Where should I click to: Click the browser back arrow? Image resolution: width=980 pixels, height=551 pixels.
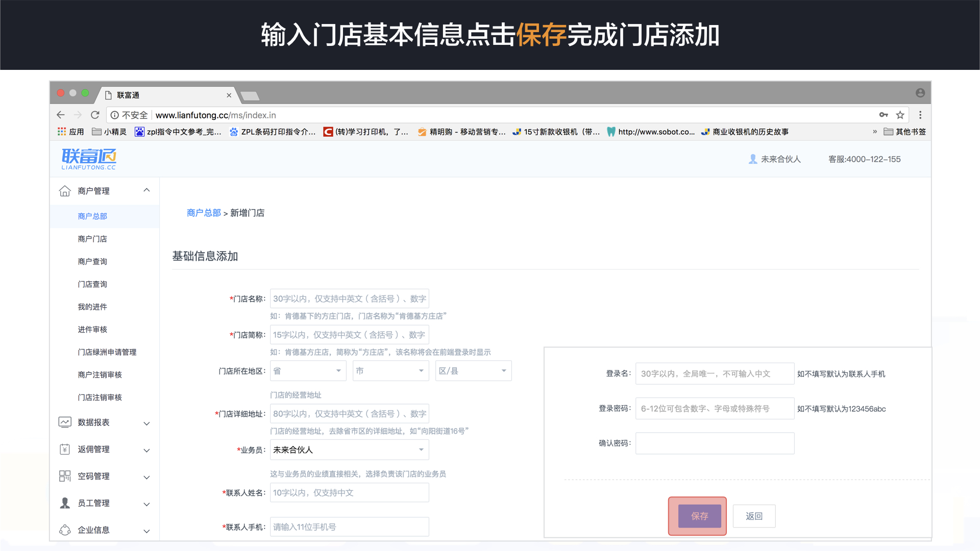pos(61,115)
